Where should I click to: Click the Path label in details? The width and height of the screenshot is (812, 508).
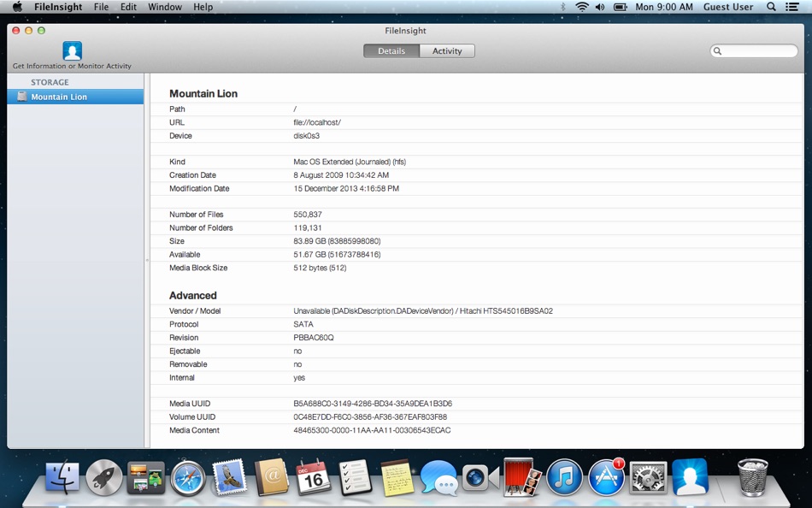(177, 109)
